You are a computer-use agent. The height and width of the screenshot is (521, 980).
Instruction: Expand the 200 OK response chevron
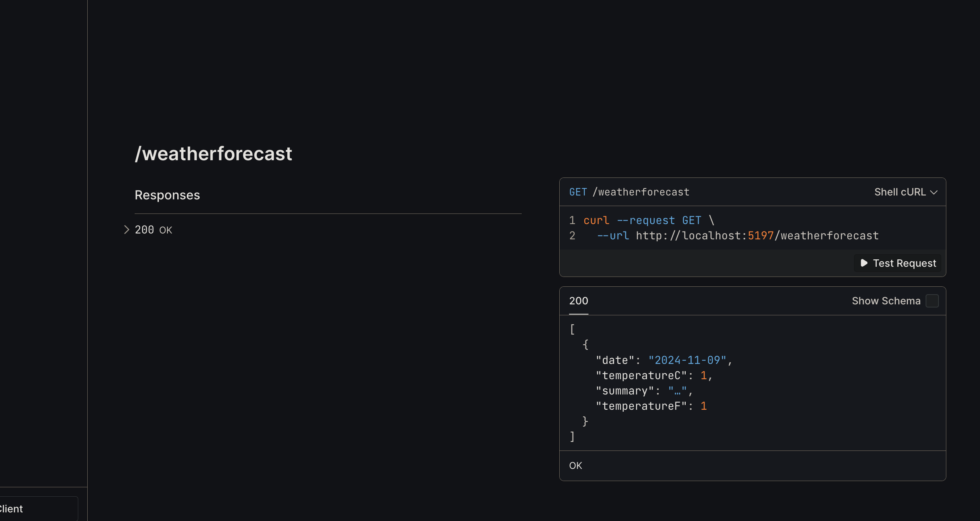click(126, 230)
